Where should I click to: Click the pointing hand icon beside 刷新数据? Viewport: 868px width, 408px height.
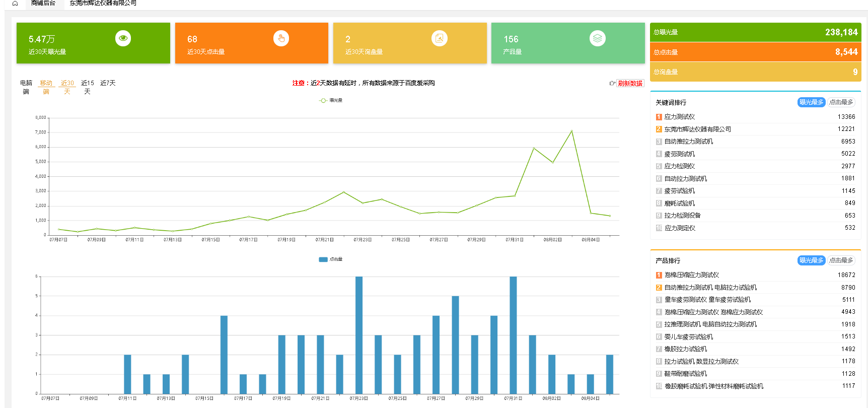[x=612, y=84]
